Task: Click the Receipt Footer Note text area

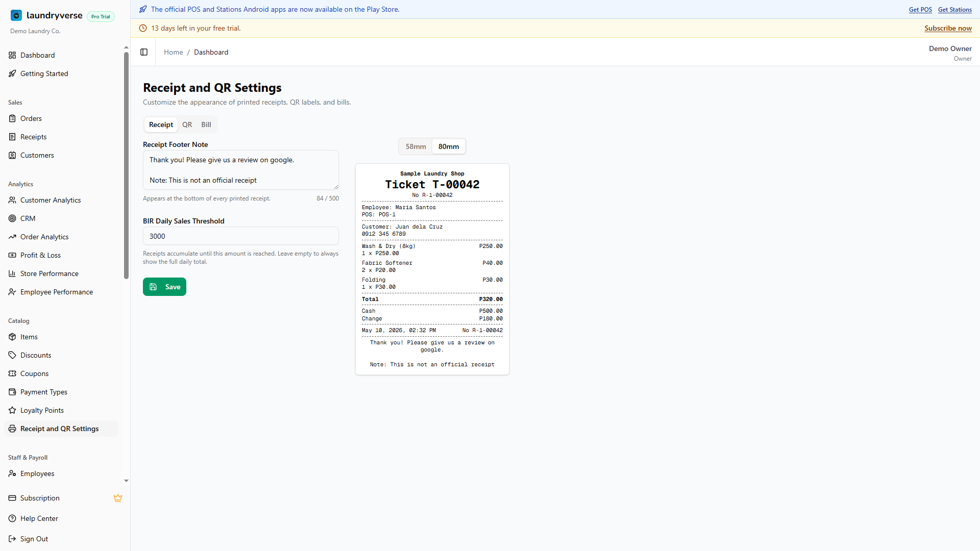Action: (x=241, y=170)
